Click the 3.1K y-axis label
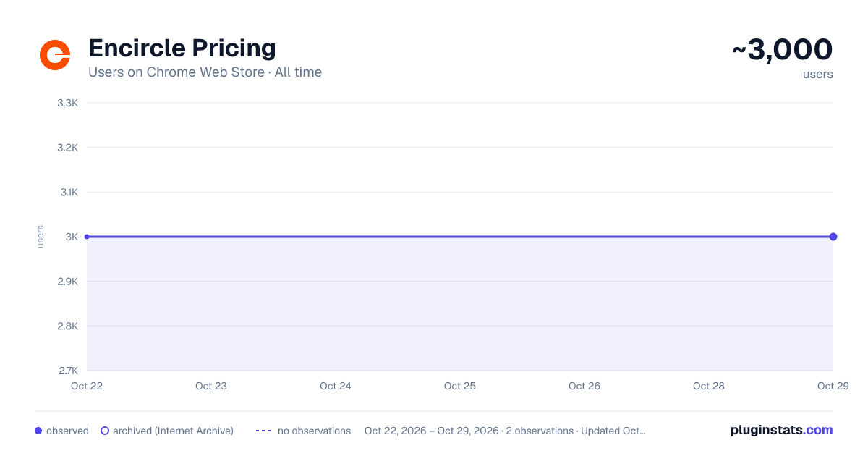 click(x=68, y=192)
